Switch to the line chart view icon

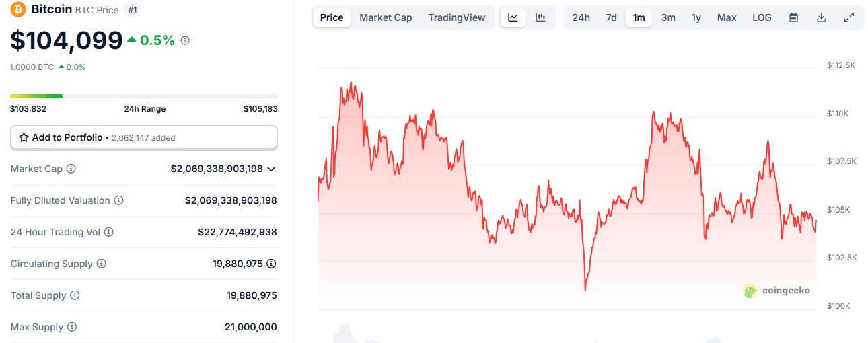point(513,17)
